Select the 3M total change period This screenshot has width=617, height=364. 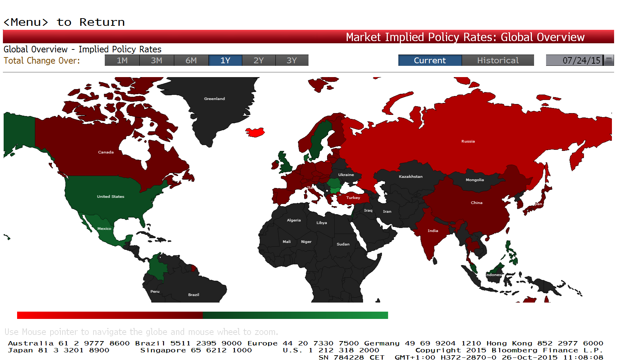coord(157,60)
